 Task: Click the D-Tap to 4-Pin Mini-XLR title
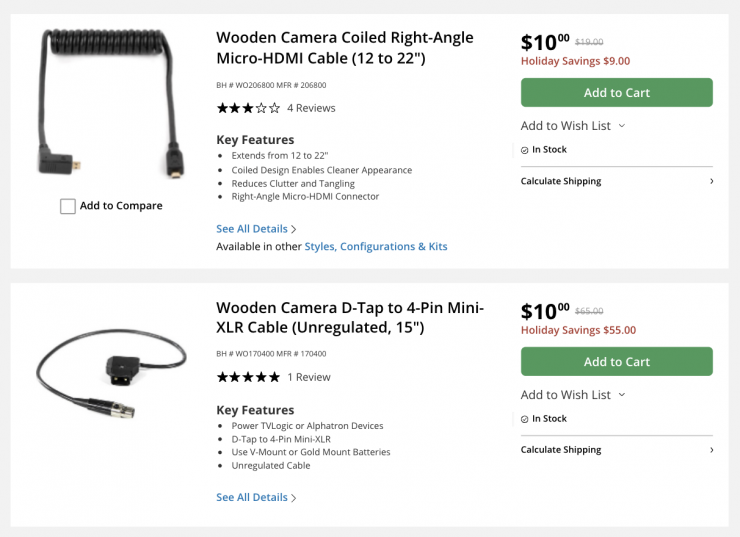(350, 317)
